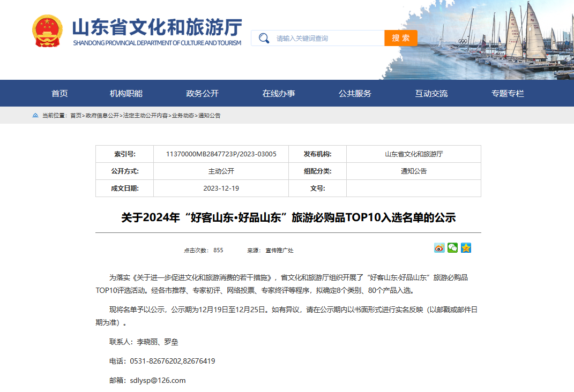
Task: Share to QQ Zone with star icon
Action: 466,248
